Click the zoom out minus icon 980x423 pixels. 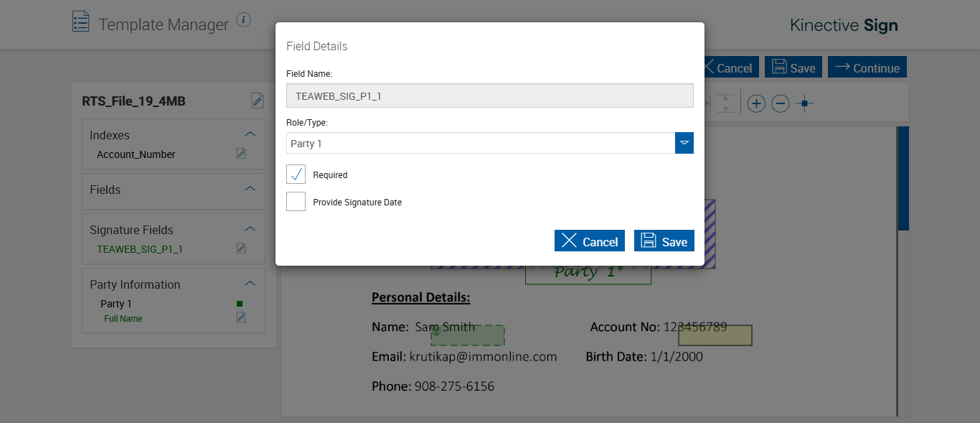coord(781,103)
